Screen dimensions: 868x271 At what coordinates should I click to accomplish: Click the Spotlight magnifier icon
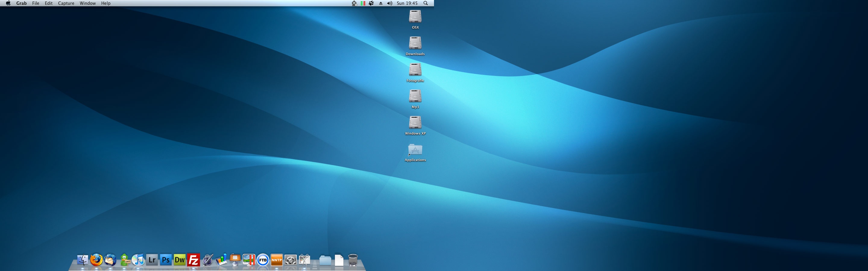426,3
